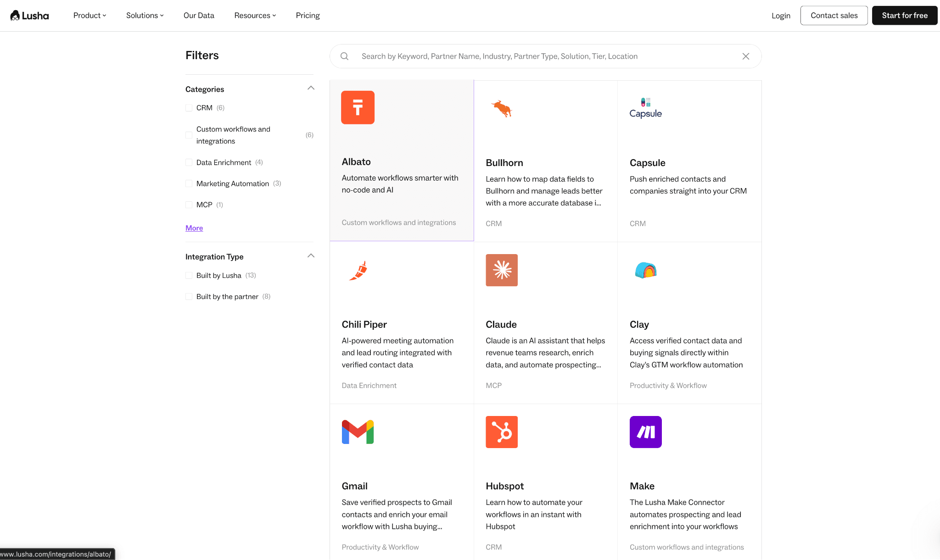The height and width of the screenshot is (560, 940).
Task: Click the purple Make logo
Action: click(x=646, y=432)
